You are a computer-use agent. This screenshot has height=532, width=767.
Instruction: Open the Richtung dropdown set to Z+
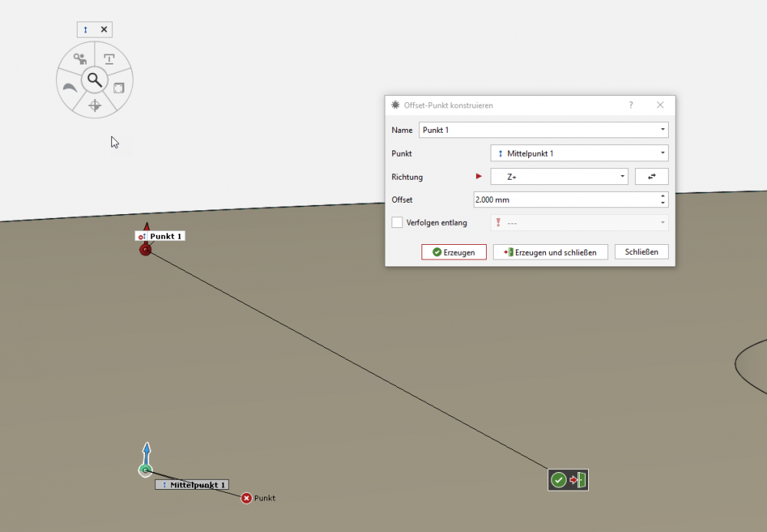point(623,177)
